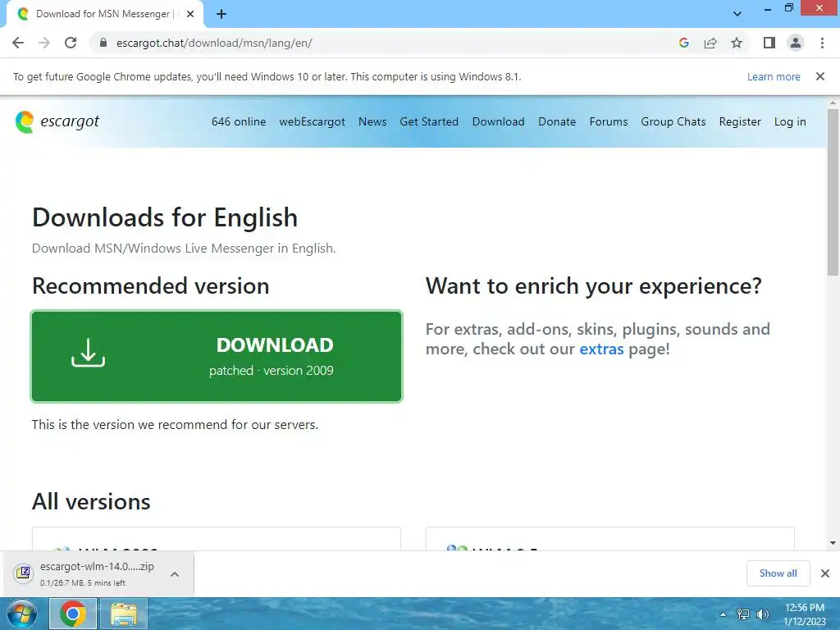Close the downloads bar

coord(825,573)
